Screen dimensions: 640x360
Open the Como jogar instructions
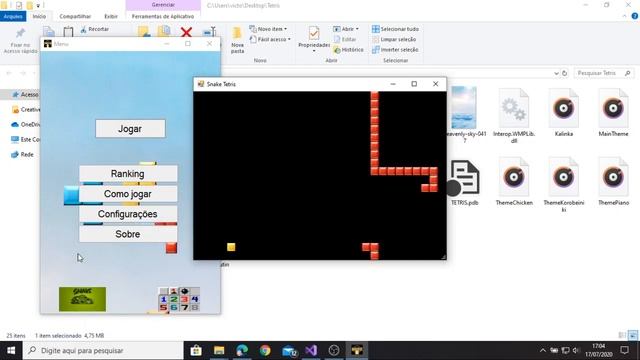click(128, 194)
